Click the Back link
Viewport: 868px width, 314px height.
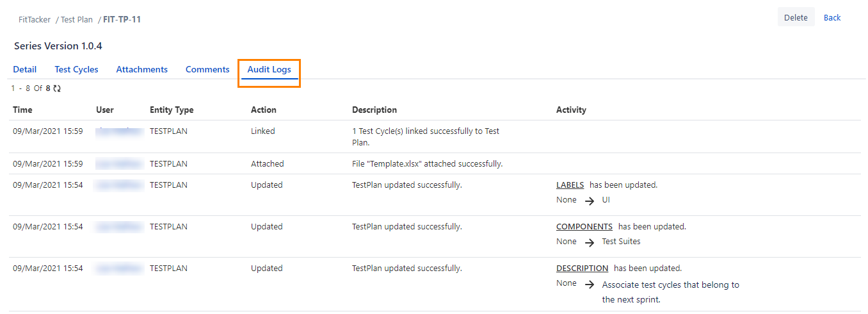click(x=832, y=17)
